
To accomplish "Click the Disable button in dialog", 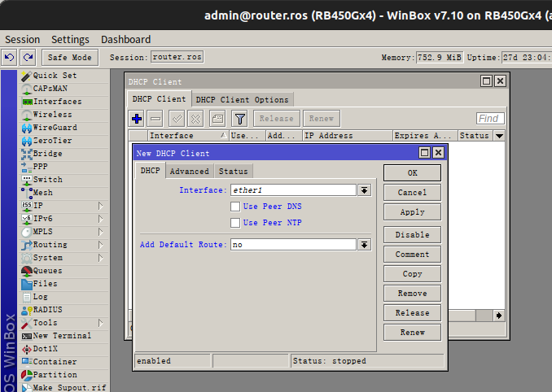I will (412, 235).
